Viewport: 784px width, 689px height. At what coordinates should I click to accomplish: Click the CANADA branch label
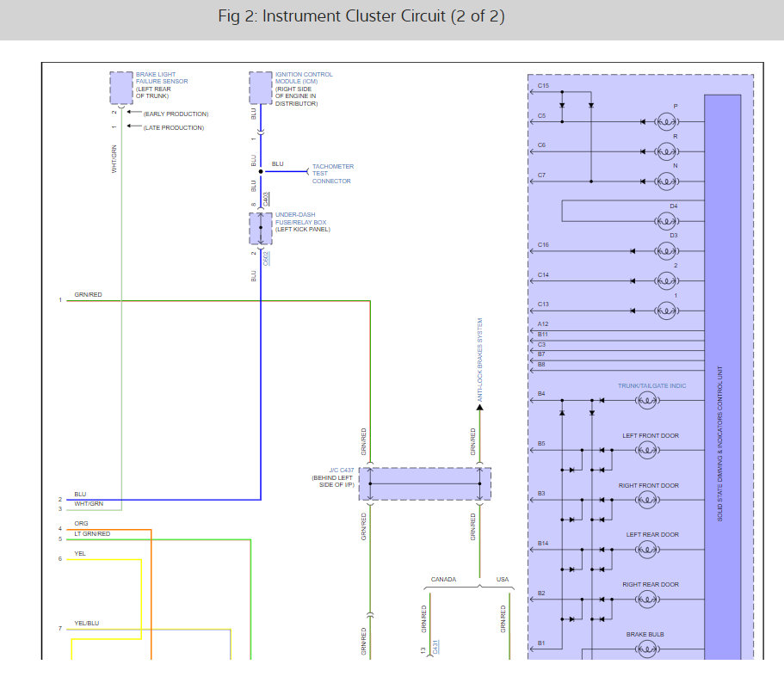pos(443,579)
